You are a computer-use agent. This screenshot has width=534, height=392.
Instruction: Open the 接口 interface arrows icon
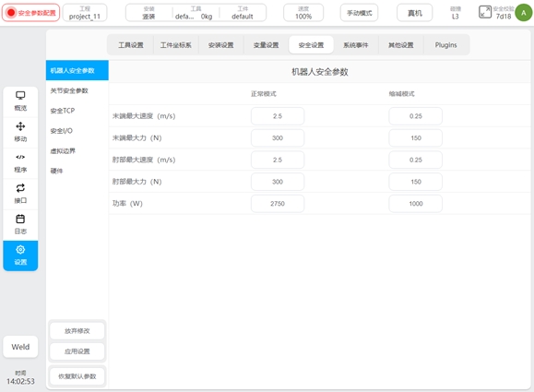click(20, 188)
